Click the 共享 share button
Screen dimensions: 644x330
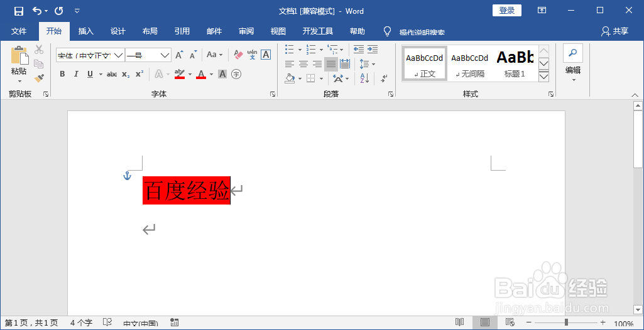tap(614, 31)
